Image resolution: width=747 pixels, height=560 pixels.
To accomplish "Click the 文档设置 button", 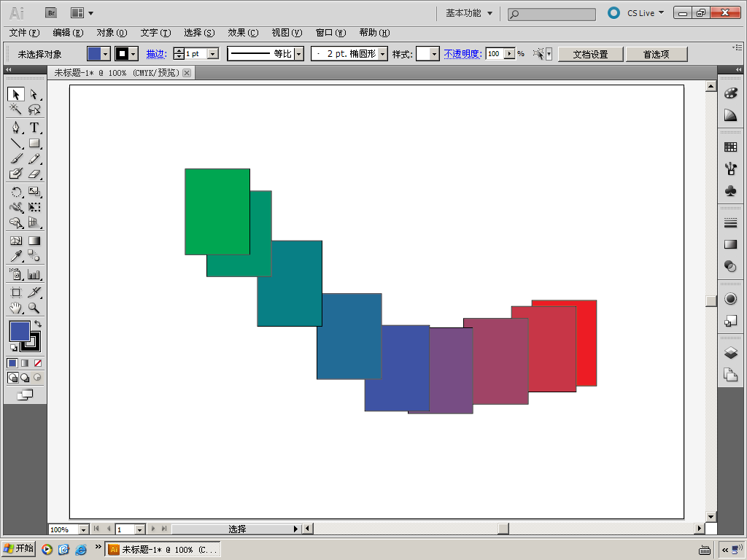I will (x=590, y=54).
